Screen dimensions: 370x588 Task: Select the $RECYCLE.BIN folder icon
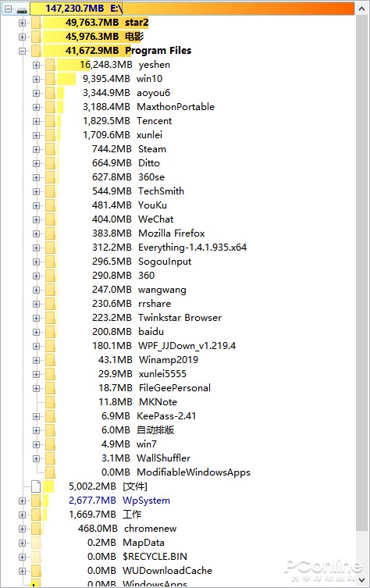click(36, 557)
